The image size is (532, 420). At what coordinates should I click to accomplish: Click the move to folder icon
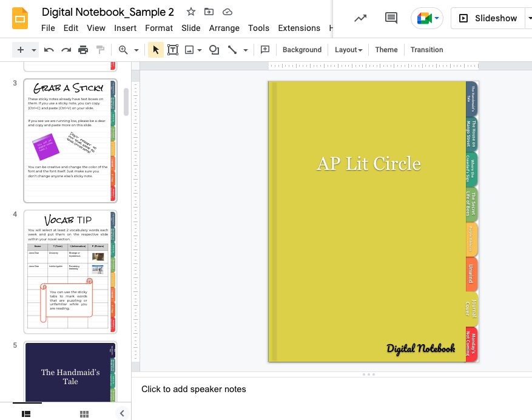[209, 12]
